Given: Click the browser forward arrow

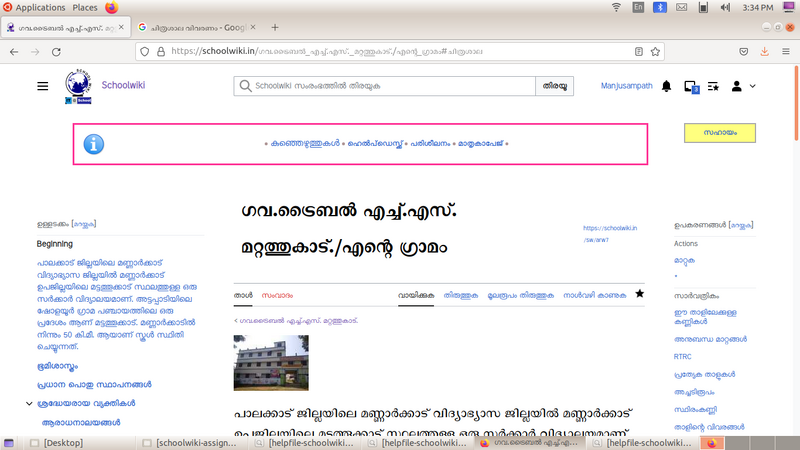Looking at the screenshot, I should tap(35, 52).
